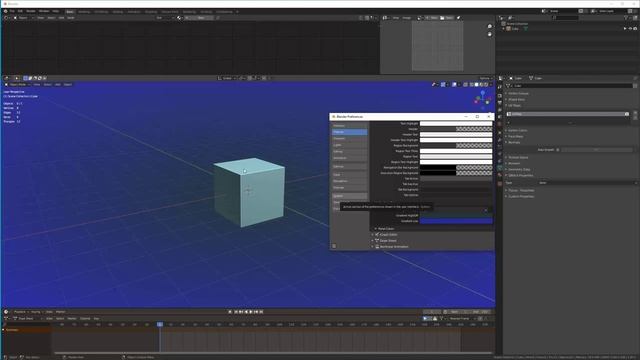Open Editing section in Preferences sidebar
This screenshot has height=360, width=640.
349,151
